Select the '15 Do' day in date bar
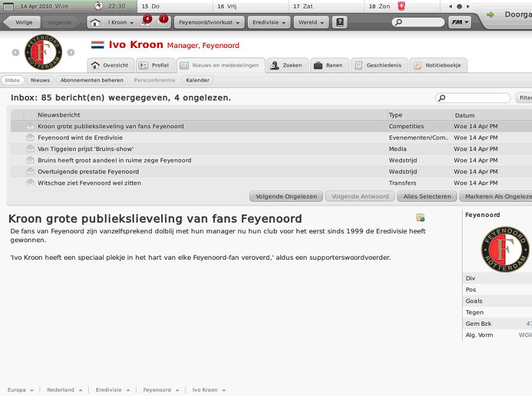The image size is (532, 397). pyautogui.click(x=175, y=6)
